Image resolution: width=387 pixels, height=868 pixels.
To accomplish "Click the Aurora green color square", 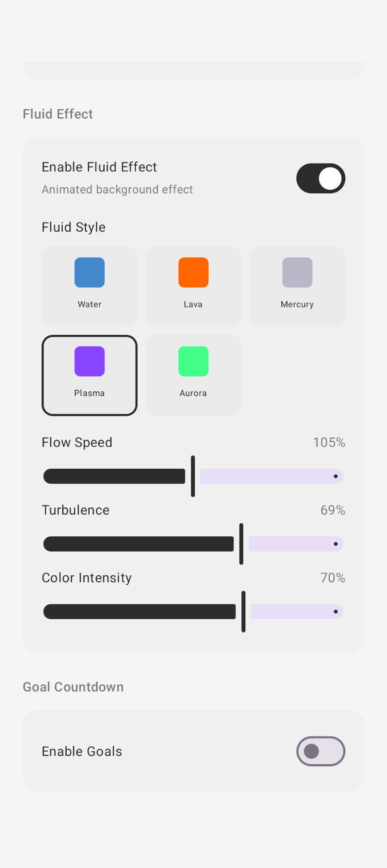I will 193,361.
